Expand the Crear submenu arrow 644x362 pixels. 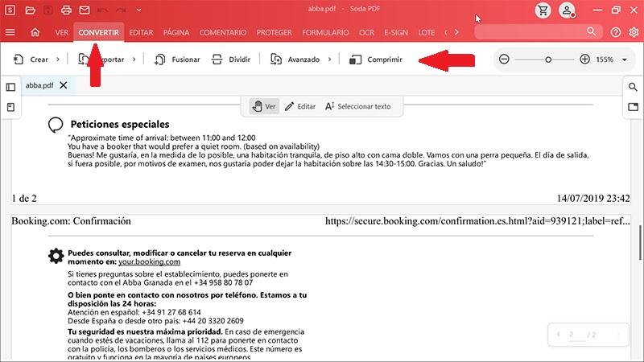click(x=58, y=60)
